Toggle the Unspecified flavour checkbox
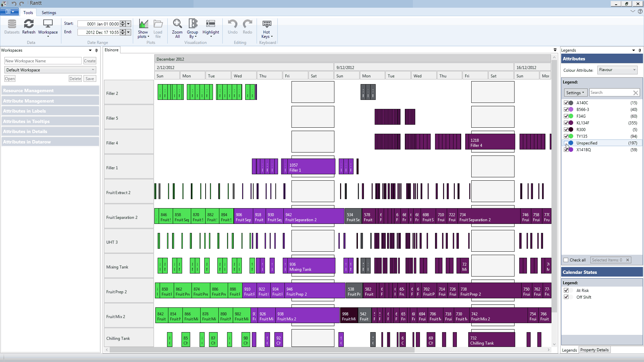 [566, 143]
